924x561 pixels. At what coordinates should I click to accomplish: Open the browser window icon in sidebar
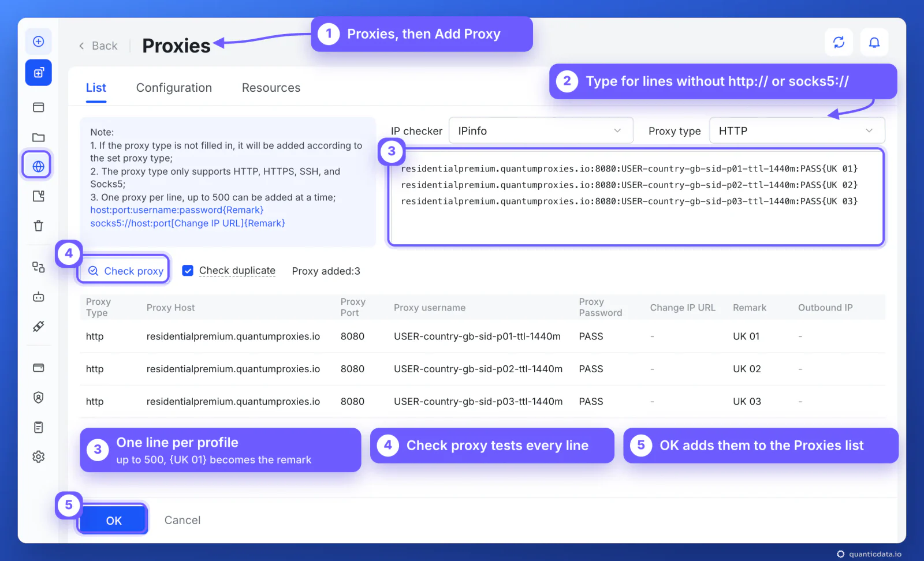[39, 107]
